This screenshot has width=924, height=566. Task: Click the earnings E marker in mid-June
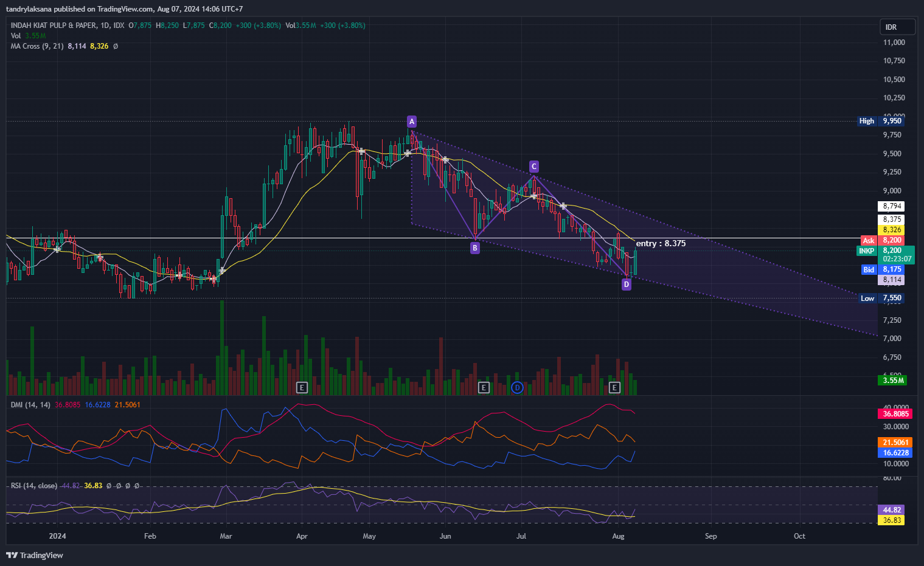[484, 387]
